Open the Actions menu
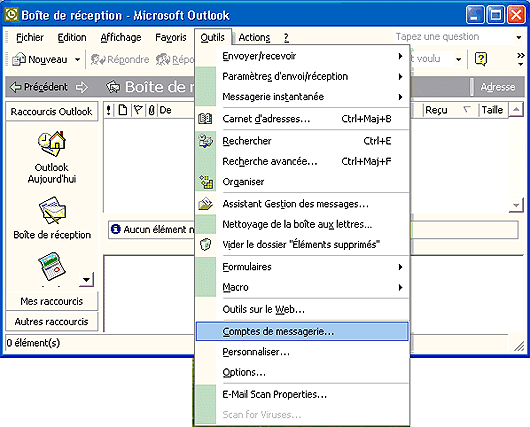The width and height of the screenshot is (530, 427). (x=254, y=37)
